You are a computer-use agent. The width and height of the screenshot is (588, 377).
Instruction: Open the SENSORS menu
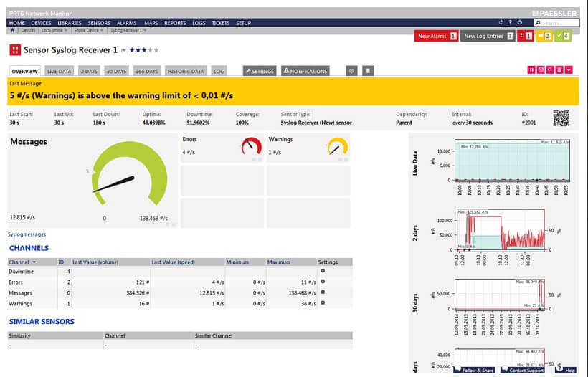click(99, 23)
